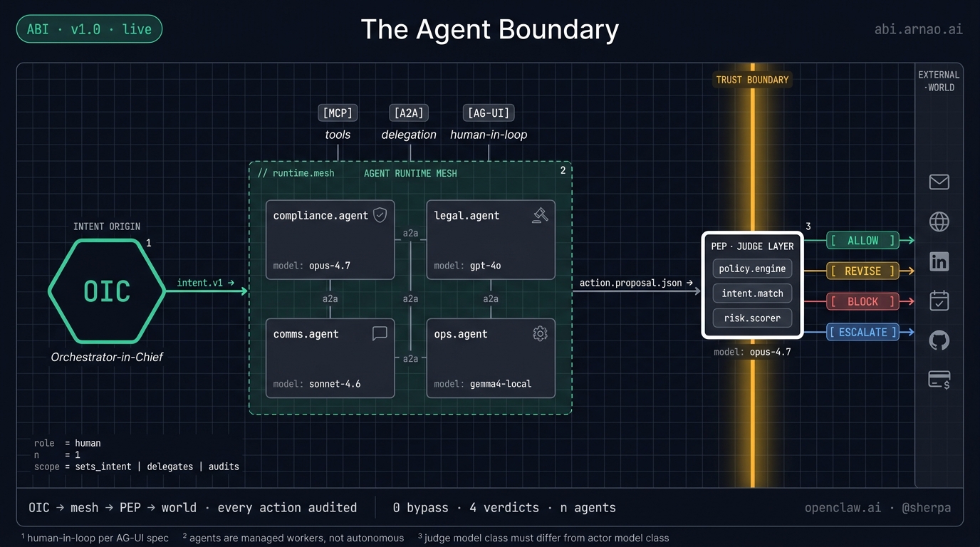Screen dimensions: 980x547
Task: Click the "human-in-loop" caption under AG-UI
Action: [x=489, y=135]
